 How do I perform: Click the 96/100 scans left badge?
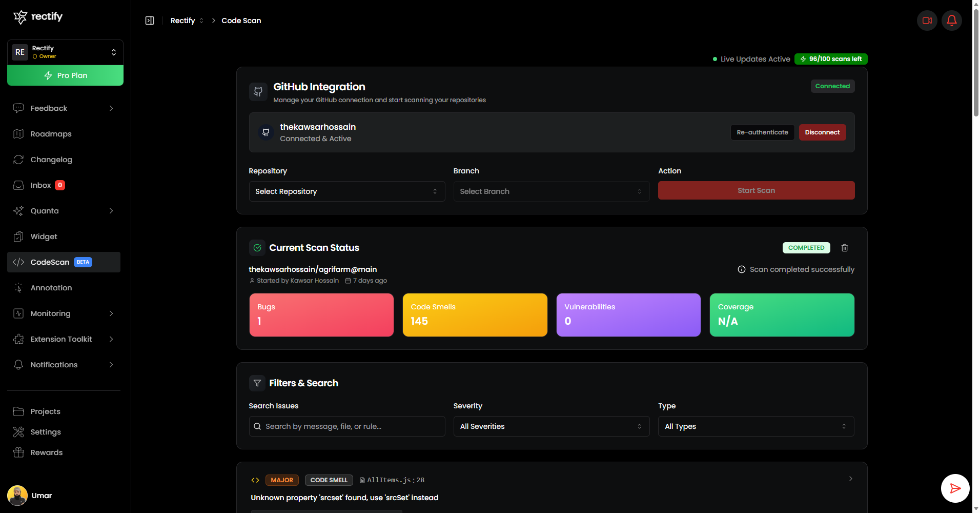831,59
